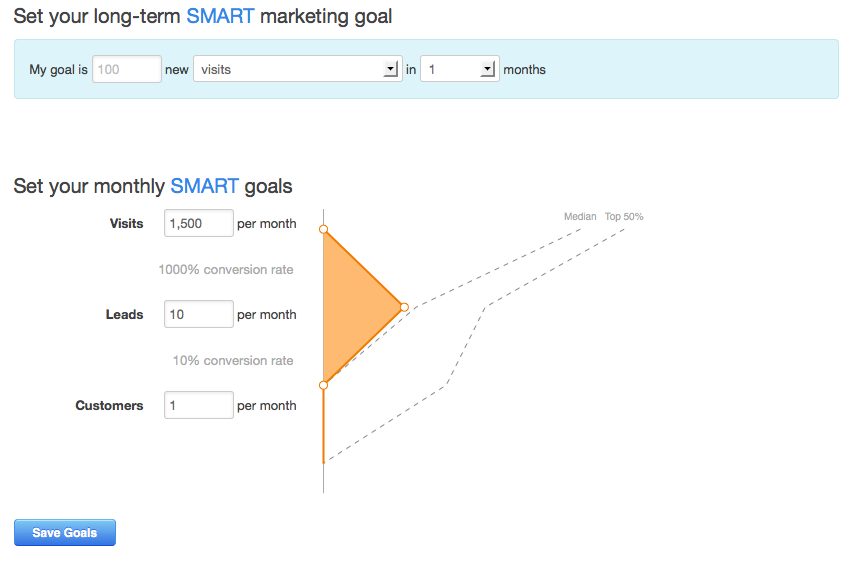Click the Leads per month input

click(199, 315)
